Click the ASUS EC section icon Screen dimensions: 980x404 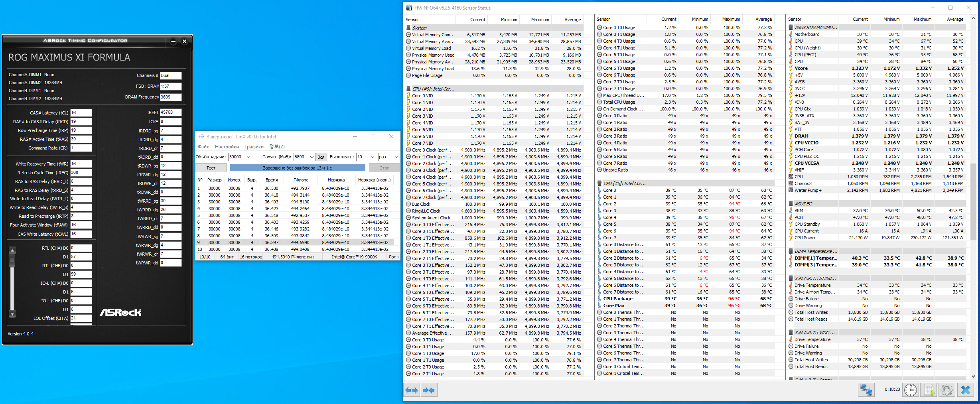pyautogui.click(x=791, y=204)
